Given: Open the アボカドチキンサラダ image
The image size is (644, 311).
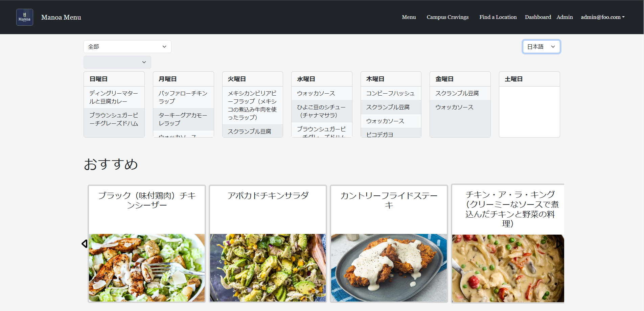Looking at the screenshot, I should point(268,267).
